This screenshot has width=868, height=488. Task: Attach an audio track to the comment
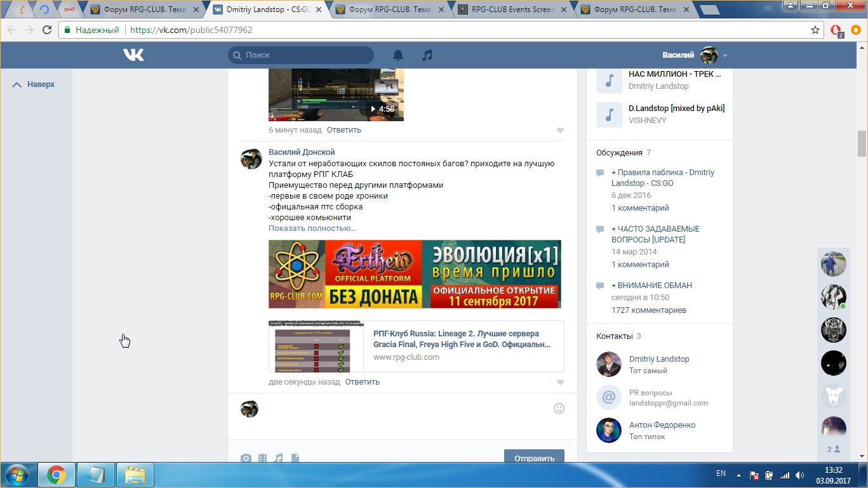pyautogui.click(x=279, y=458)
